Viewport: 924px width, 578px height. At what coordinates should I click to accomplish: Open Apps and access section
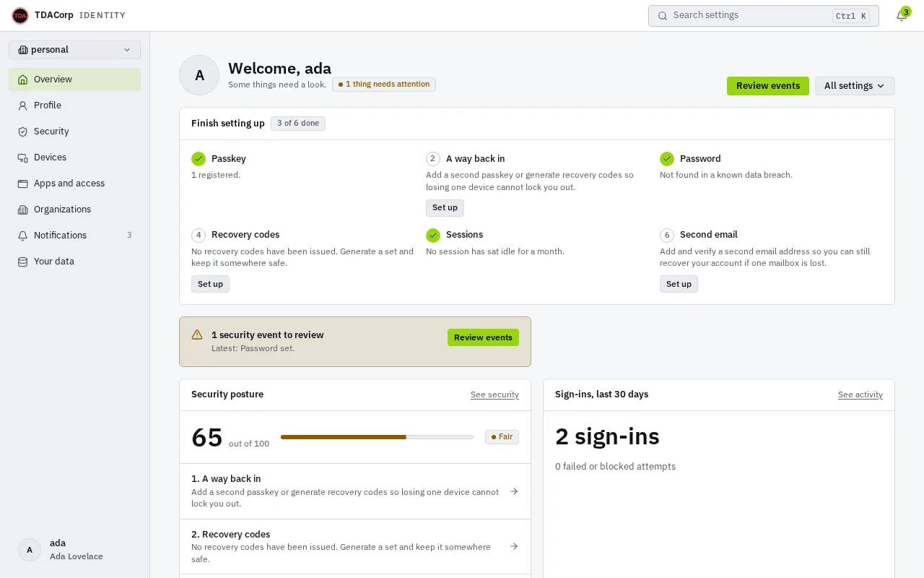[74, 184]
